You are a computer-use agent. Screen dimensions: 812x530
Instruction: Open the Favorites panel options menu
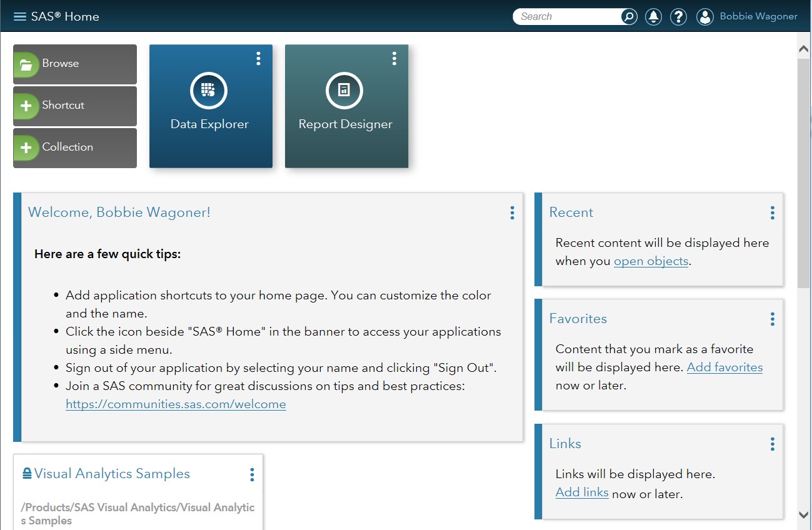[773, 319]
